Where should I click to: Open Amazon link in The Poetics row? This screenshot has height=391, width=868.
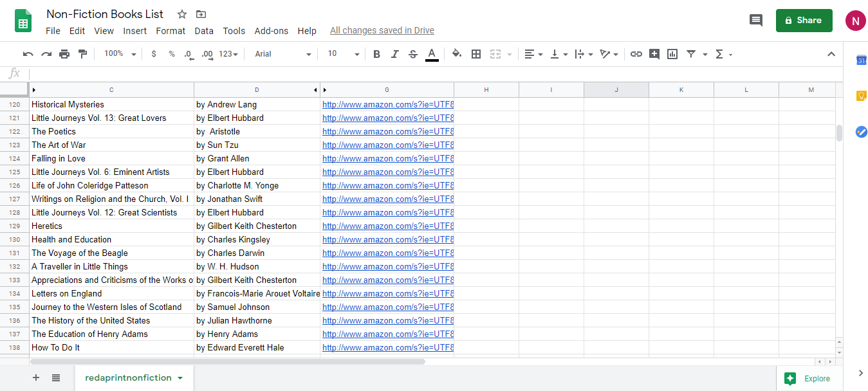(x=388, y=131)
